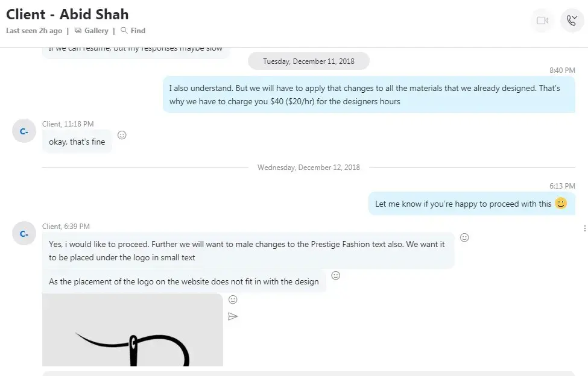The image size is (588, 376).
Task: Click the "okay, that's fine" message bubble
Action: (x=77, y=142)
